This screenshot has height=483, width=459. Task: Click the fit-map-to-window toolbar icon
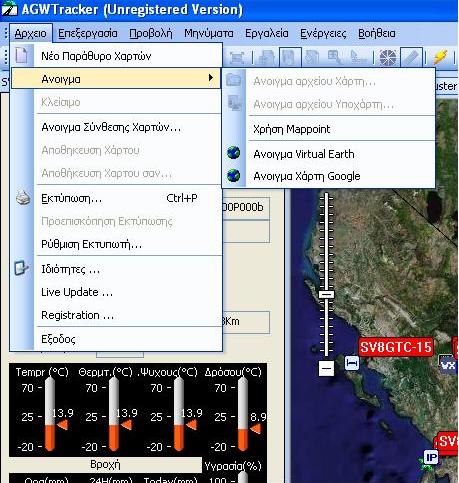coord(237,58)
